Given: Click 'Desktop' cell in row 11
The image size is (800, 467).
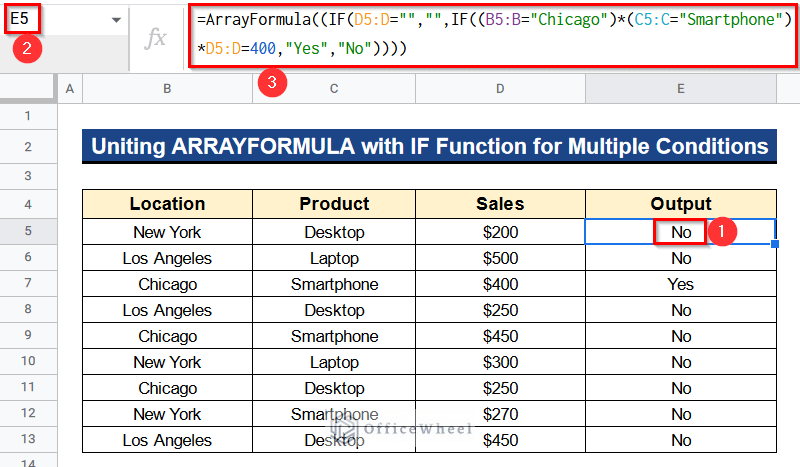Looking at the screenshot, I should 334,388.
